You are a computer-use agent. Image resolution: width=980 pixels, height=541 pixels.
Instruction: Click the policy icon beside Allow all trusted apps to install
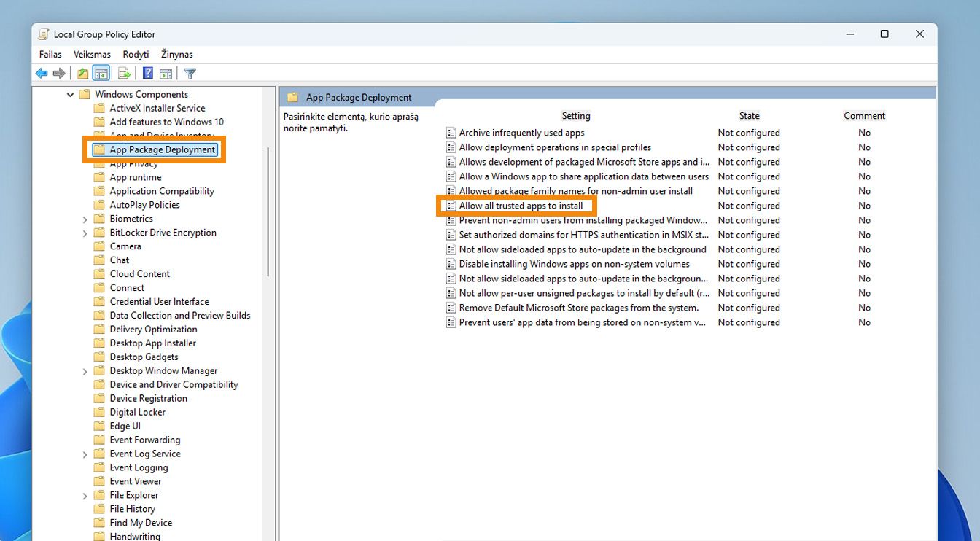451,206
